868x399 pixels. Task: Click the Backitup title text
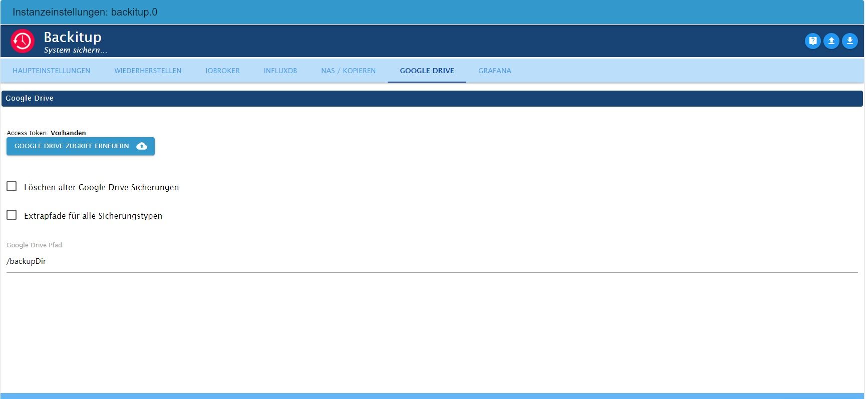(x=73, y=37)
